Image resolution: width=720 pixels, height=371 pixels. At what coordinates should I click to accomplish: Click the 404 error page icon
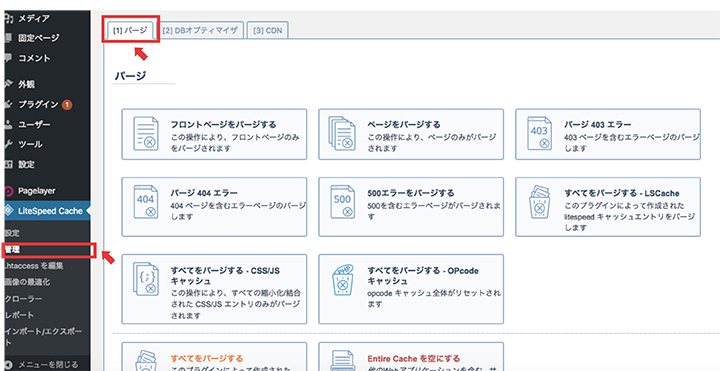[146, 202]
